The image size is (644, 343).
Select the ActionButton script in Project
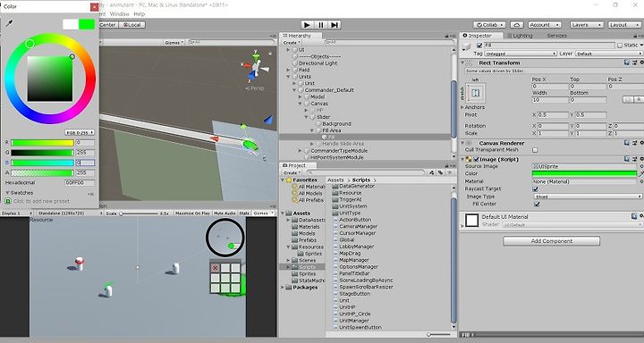(x=355, y=220)
